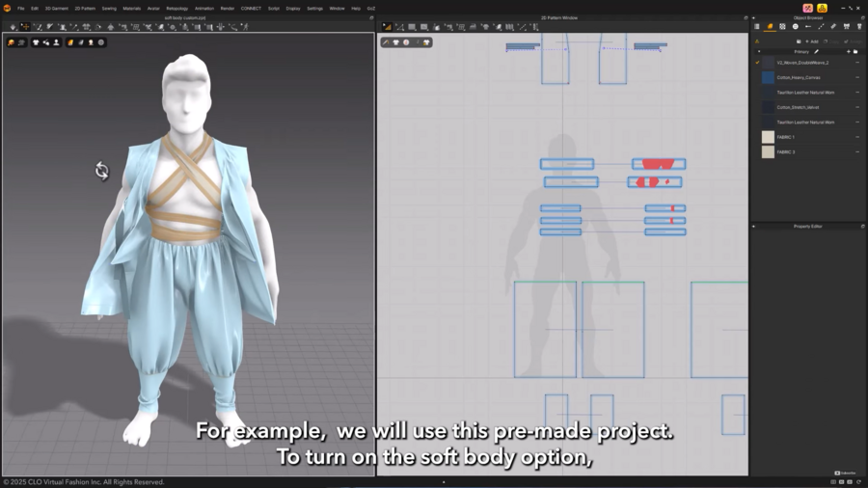Click minus button on Cotton_Heavy_Canvas row

(857, 77)
